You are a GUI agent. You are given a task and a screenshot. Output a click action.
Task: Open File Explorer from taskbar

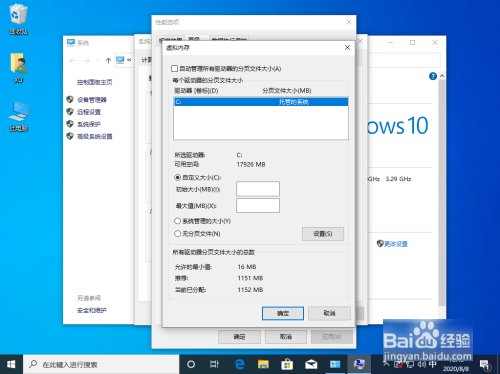click(263, 364)
